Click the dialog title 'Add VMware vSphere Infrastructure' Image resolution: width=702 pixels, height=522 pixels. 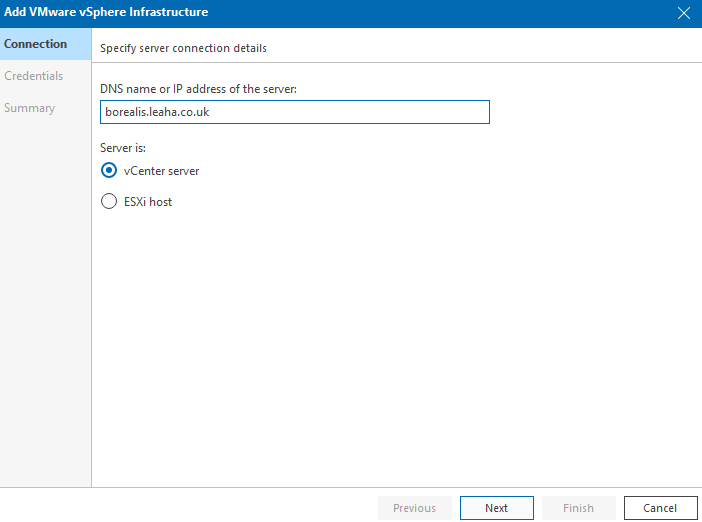point(106,12)
